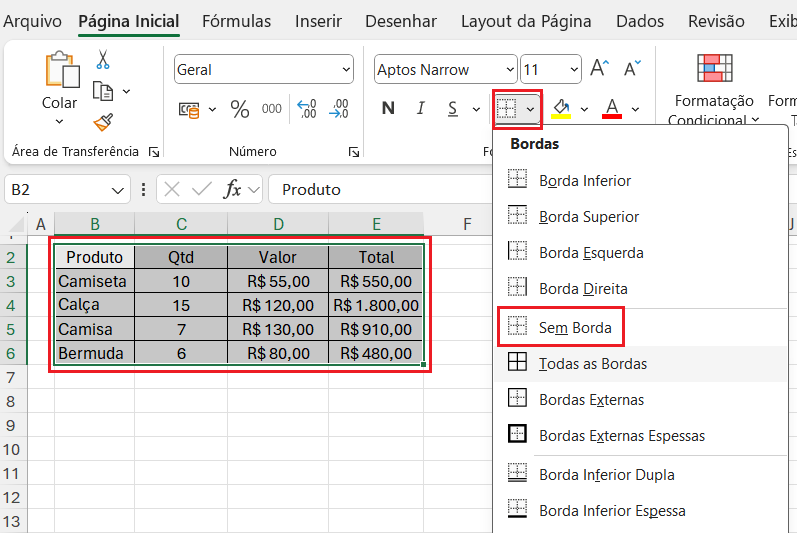Click the increase decimal places icon
Image resolution: width=797 pixels, height=533 pixels.
click(307, 109)
